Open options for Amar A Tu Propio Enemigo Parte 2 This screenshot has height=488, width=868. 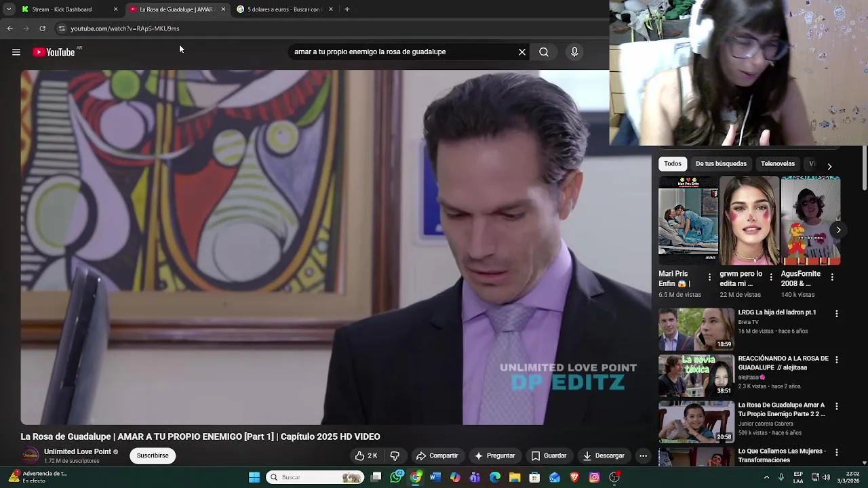[x=837, y=406]
